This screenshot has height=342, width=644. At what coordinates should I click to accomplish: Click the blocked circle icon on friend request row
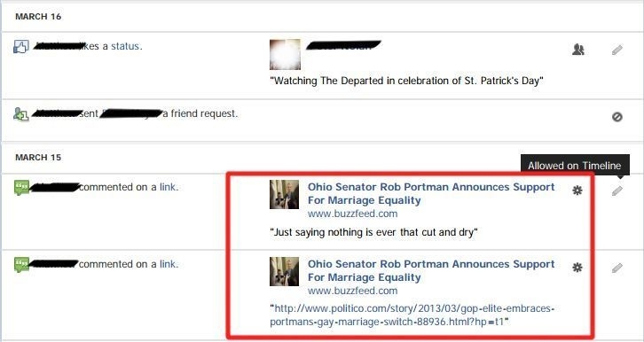(x=617, y=117)
